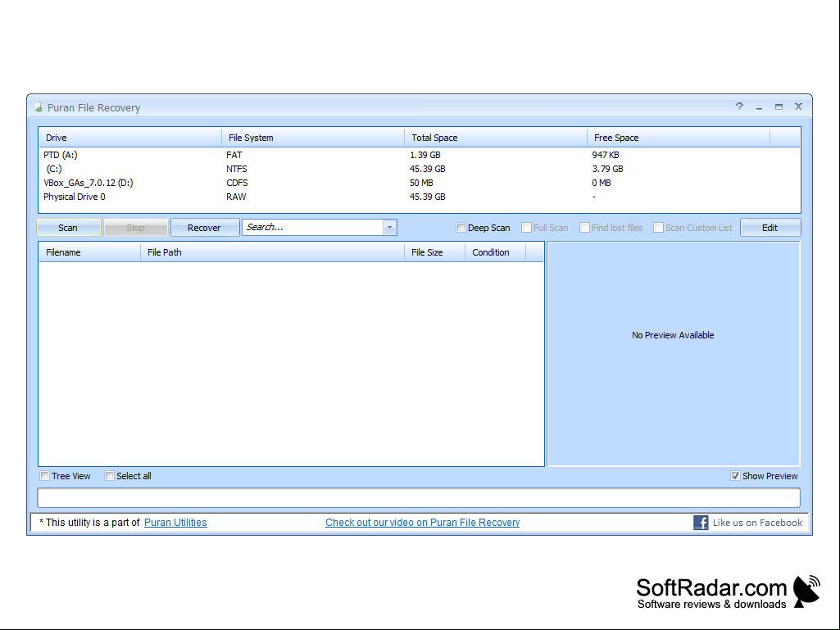This screenshot has height=630, width=840.
Task: Click the Like us on Facebook text
Action: click(x=757, y=523)
